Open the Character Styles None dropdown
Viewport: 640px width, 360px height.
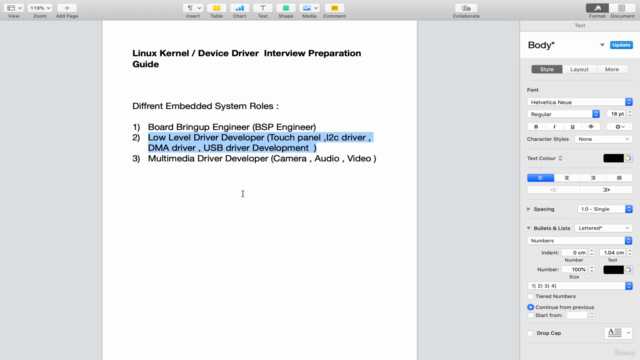[604, 139]
